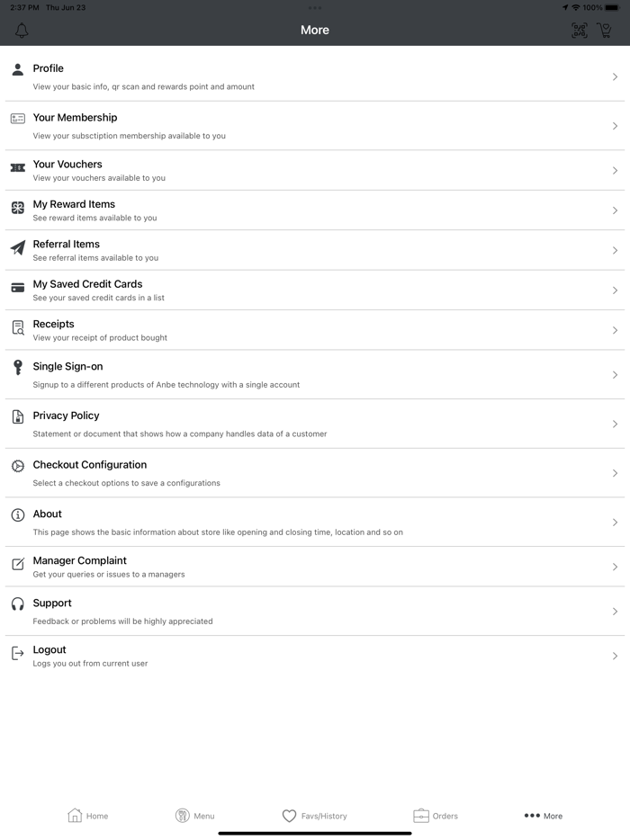Viewport: 630px width, 840px height.
Task: Click the Your Vouchers ticket icon
Action: point(17,168)
